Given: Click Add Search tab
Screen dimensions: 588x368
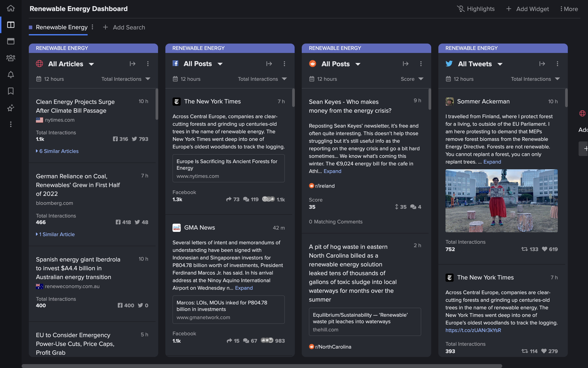Looking at the screenshot, I should [124, 27].
